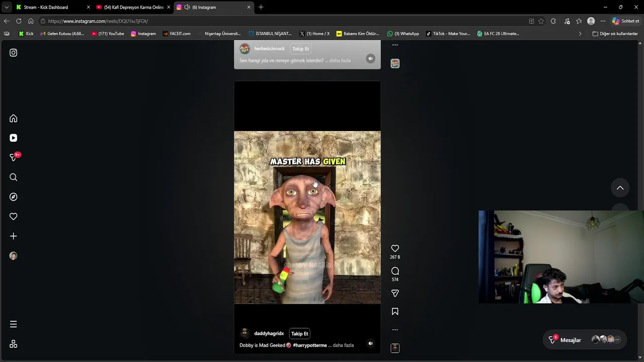Save the Dobby reel with bookmark
The height and width of the screenshot is (362, 644).
395,312
